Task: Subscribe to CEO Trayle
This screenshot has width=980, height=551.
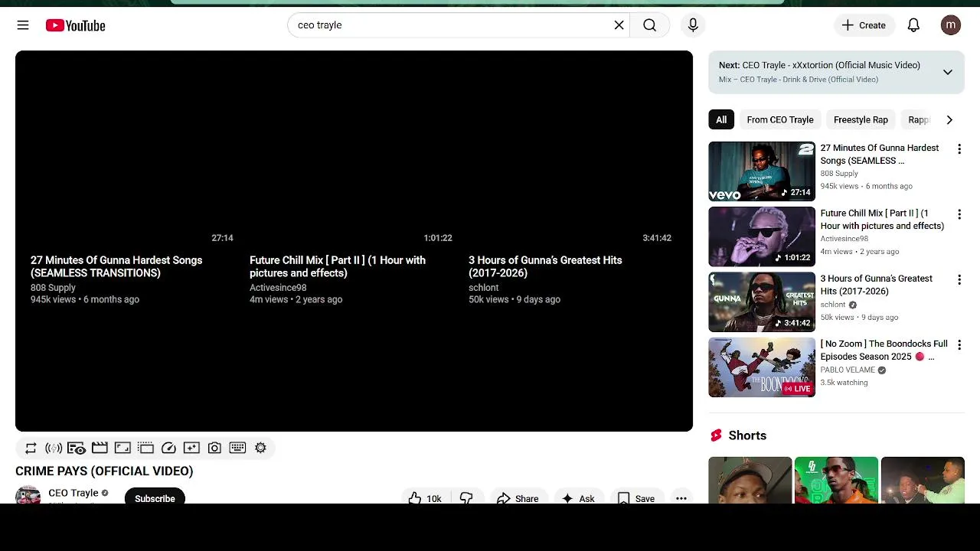Action: [x=155, y=496]
